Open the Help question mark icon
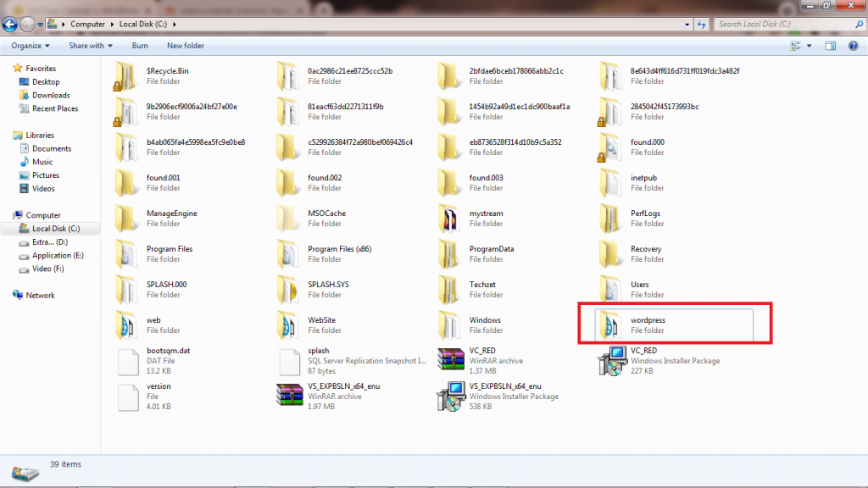This screenshot has width=868, height=488. (x=854, y=46)
